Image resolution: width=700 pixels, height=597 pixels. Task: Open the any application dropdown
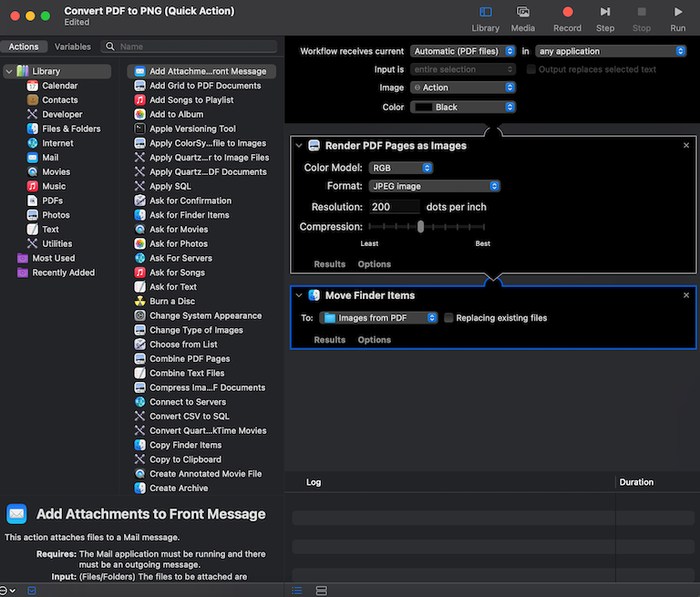tap(611, 51)
